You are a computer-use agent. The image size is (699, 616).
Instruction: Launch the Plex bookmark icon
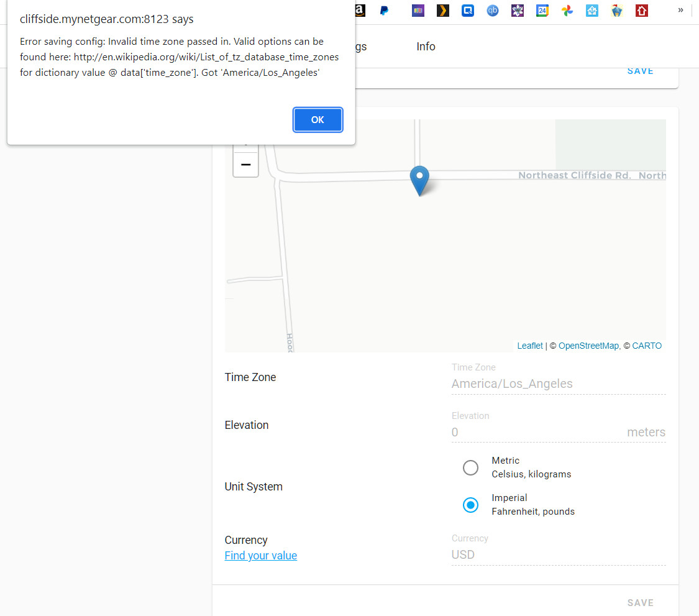click(442, 11)
